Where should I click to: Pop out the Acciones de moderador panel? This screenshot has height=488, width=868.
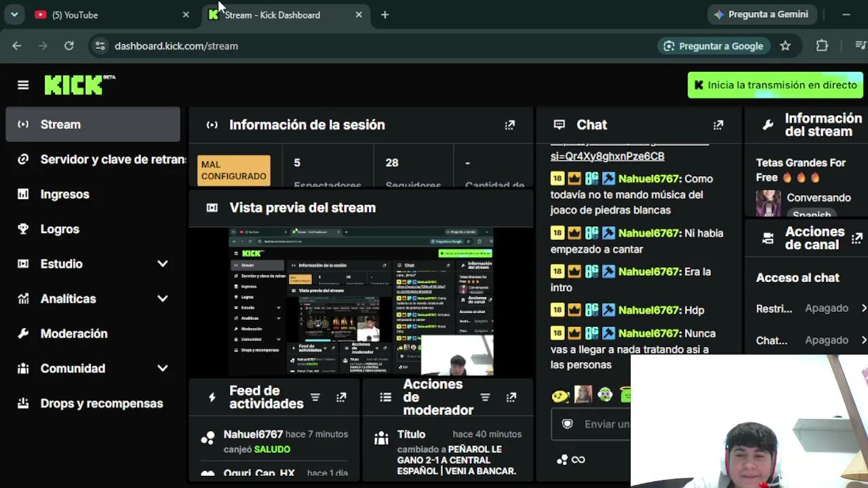click(x=511, y=397)
